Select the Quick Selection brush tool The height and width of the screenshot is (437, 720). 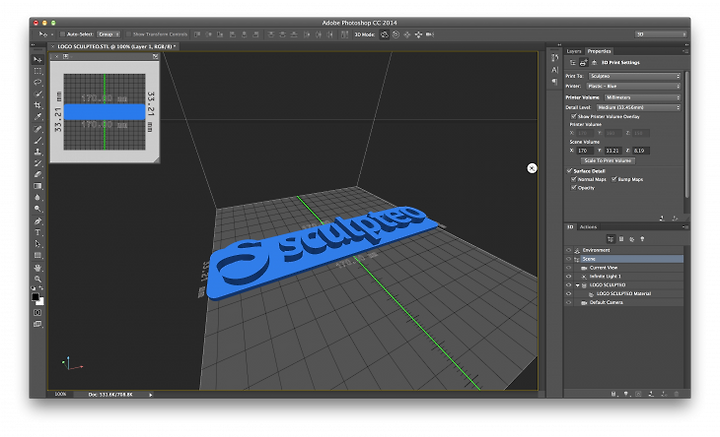point(38,94)
